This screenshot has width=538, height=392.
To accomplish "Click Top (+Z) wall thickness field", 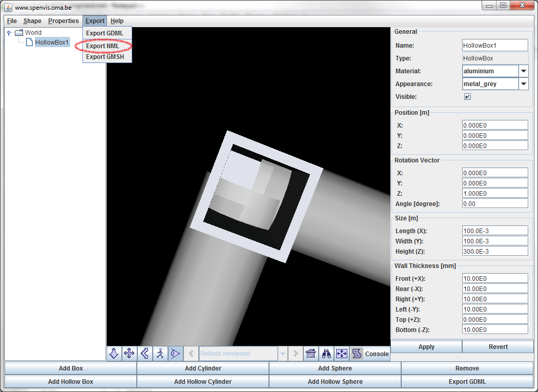I will (495, 320).
